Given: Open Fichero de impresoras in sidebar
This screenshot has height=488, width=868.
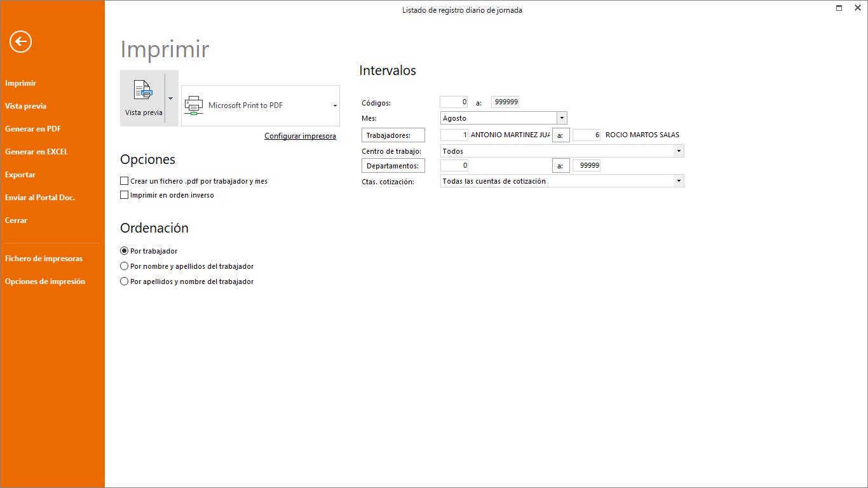Looking at the screenshot, I should tap(44, 259).
